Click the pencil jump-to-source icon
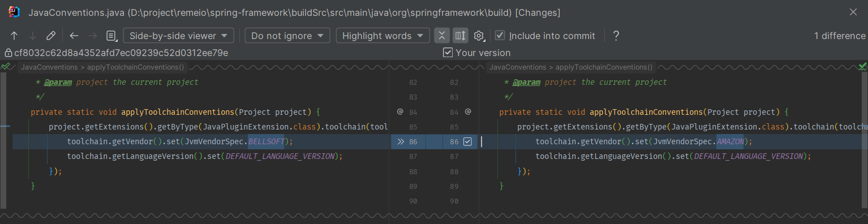The width and height of the screenshot is (868, 224). [x=51, y=36]
